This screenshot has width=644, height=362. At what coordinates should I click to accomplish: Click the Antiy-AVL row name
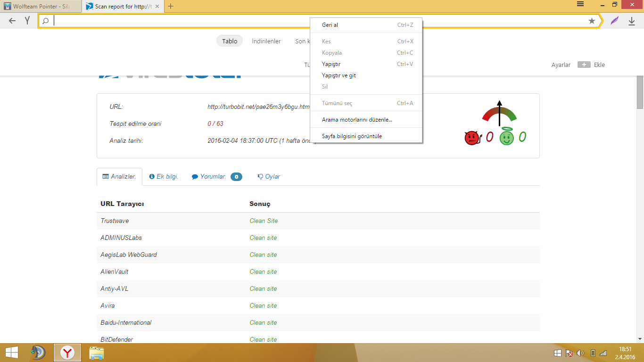[115, 288]
